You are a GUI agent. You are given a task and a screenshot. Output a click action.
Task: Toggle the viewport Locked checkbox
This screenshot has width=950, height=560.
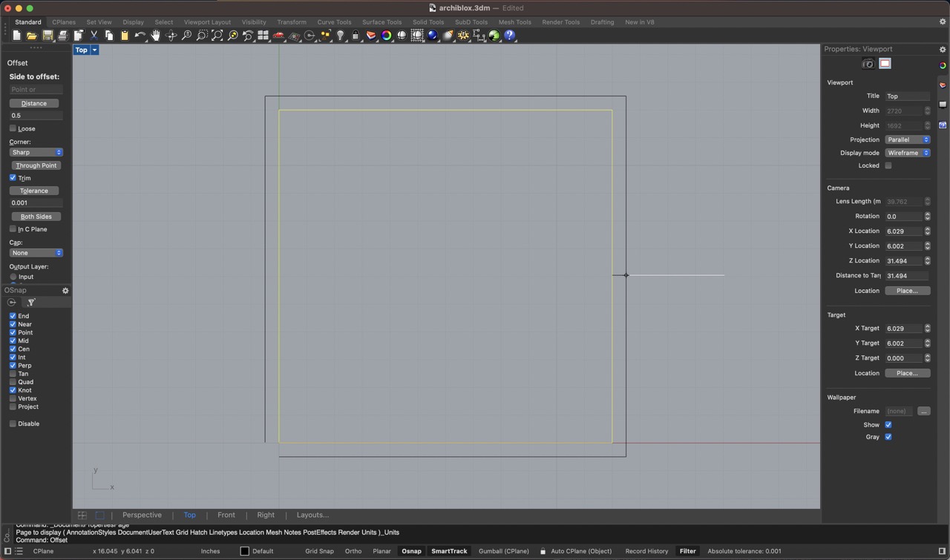tap(888, 165)
